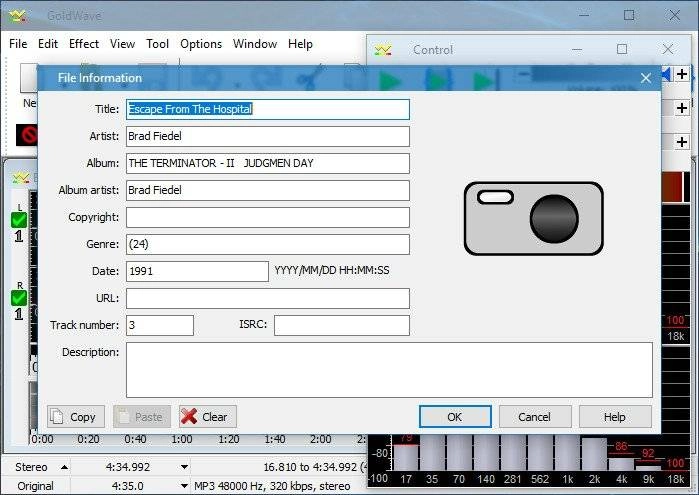Open the Edit menu
Viewport: 699px width, 495px height.
48,44
